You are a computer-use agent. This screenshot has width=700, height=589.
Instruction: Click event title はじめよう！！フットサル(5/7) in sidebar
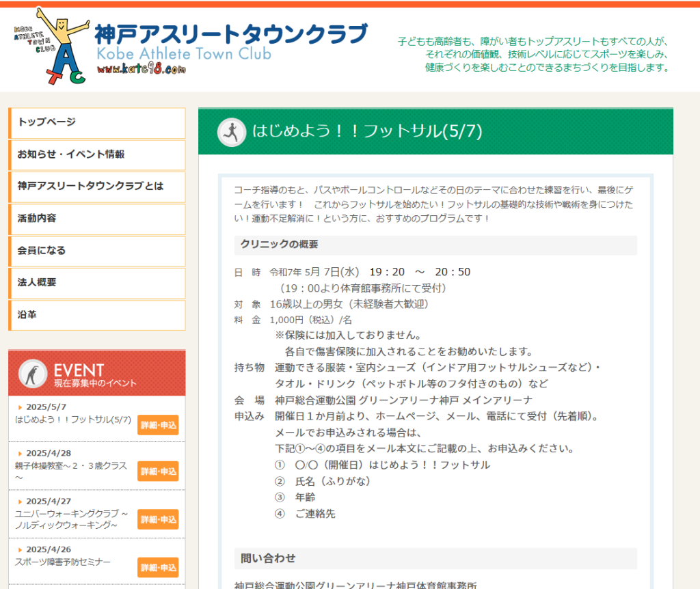point(73,420)
